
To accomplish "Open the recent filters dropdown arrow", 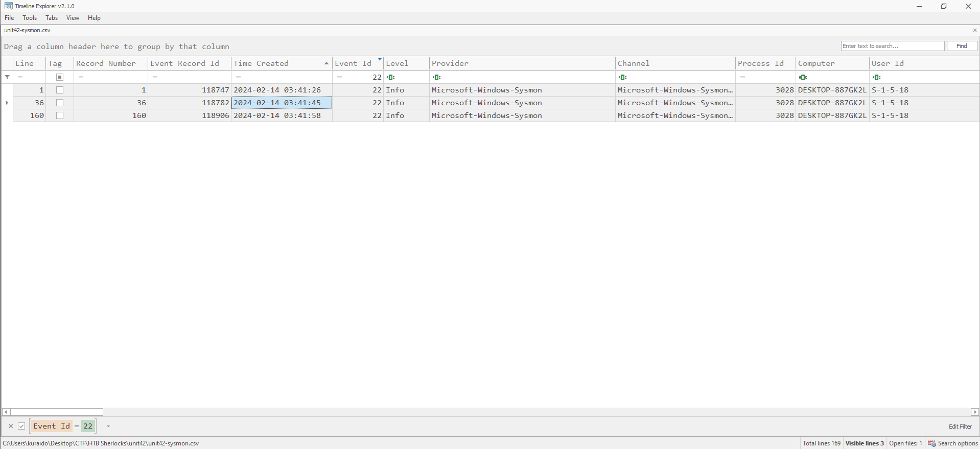I will click(108, 426).
